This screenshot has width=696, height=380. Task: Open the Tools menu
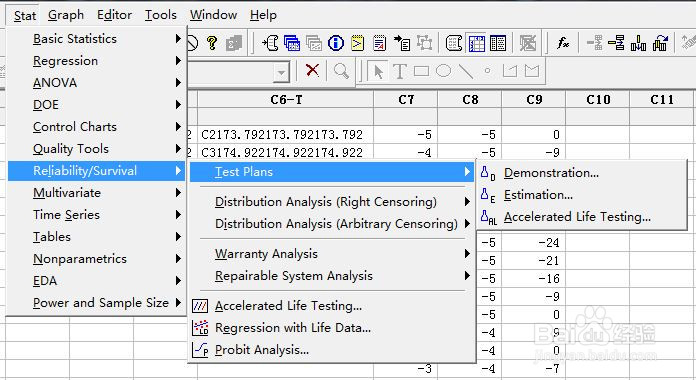coord(161,15)
